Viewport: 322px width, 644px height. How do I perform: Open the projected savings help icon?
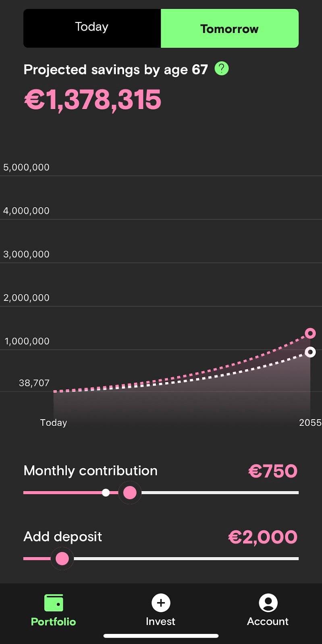[222, 68]
